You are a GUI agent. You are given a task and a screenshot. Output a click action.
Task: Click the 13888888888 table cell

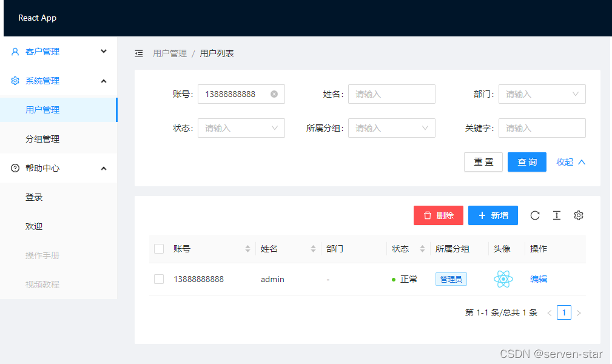tap(199, 279)
